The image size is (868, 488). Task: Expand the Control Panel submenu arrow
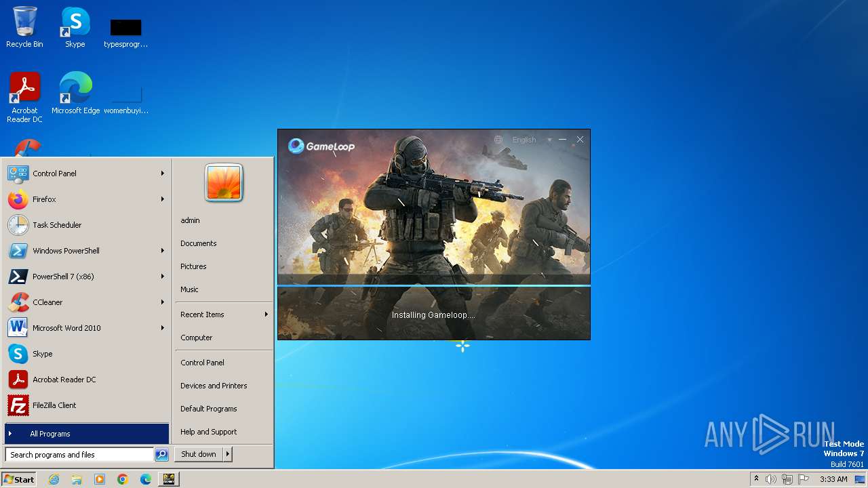pos(163,174)
